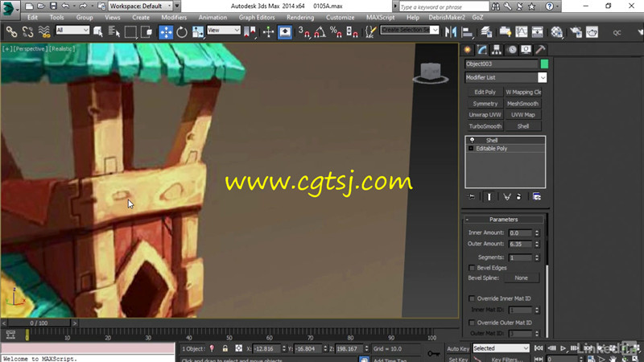
Task: Toggle Spinner Snap
Action: coord(352,32)
